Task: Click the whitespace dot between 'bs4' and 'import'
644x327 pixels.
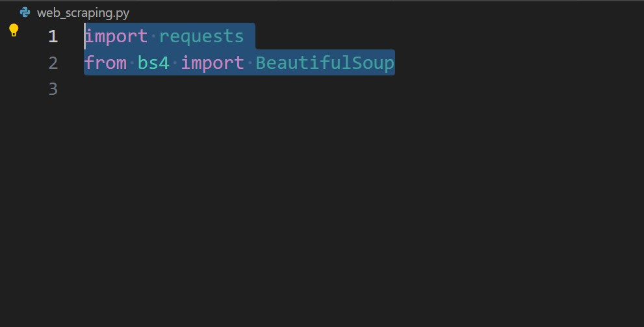Action: pos(175,63)
